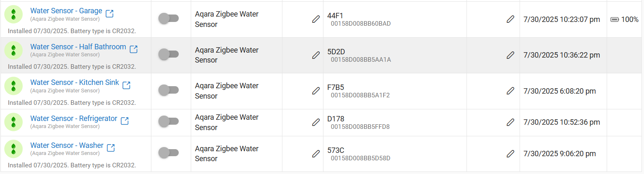Edit driver type pencil for Garage sensor
Image resolution: width=644 pixels, height=174 pixels.
click(x=316, y=19)
